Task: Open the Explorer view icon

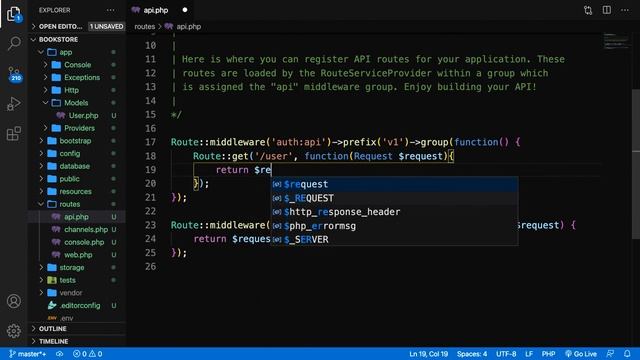Action: 13,14
